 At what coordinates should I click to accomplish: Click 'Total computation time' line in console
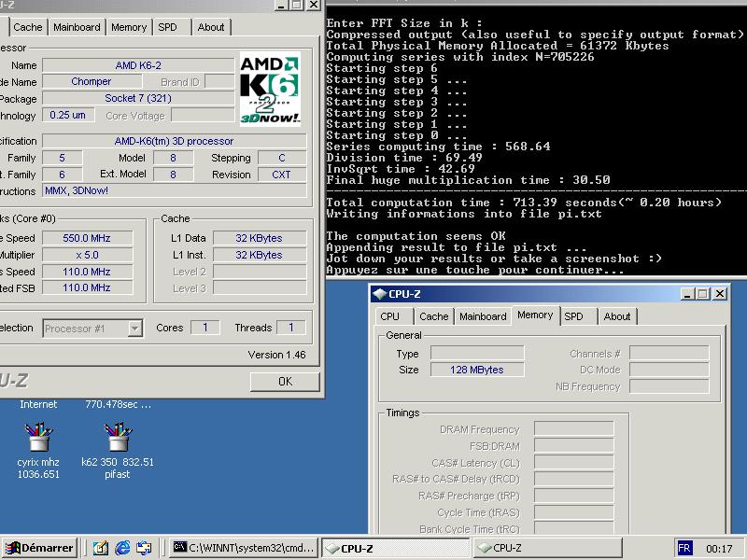[524, 203]
